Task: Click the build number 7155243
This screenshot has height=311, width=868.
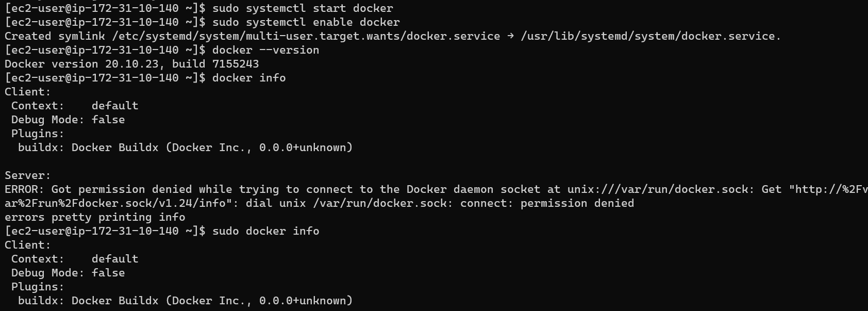Action: pos(236,64)
